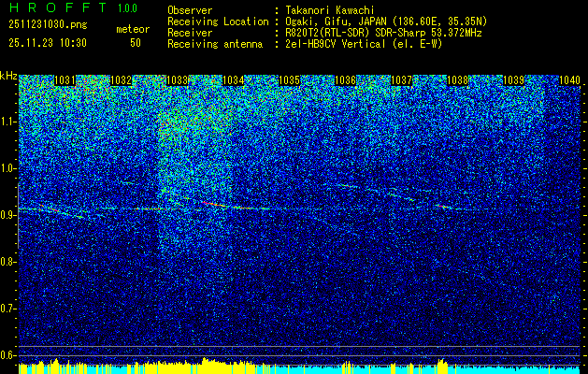The height and width of the screenshot is (374, 588).
Task: Click the 0.8 frequency axis label
Action: [8, 262]
